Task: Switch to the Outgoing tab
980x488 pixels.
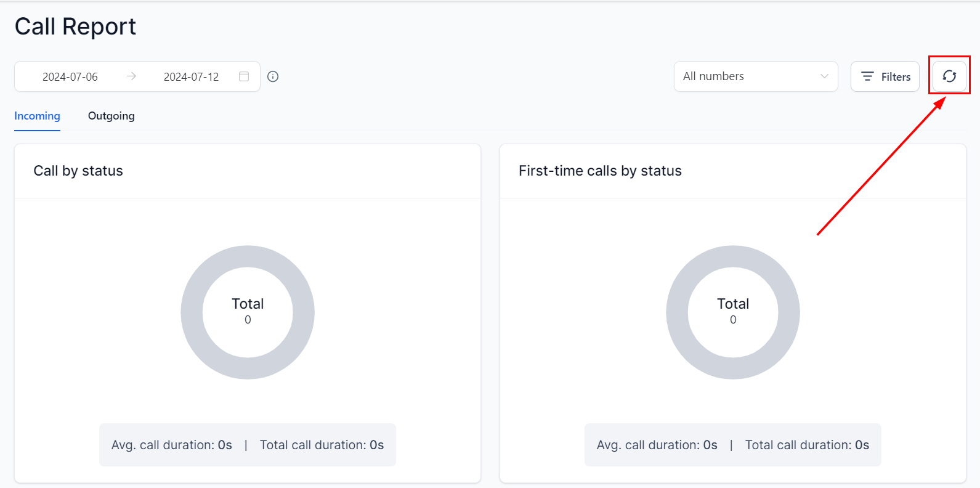Action: [x=111, y=116]
